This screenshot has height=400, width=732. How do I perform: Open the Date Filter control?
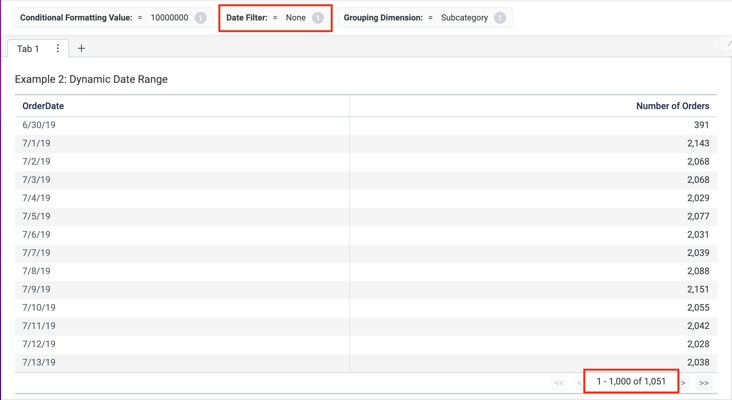[x=265, y=18]
